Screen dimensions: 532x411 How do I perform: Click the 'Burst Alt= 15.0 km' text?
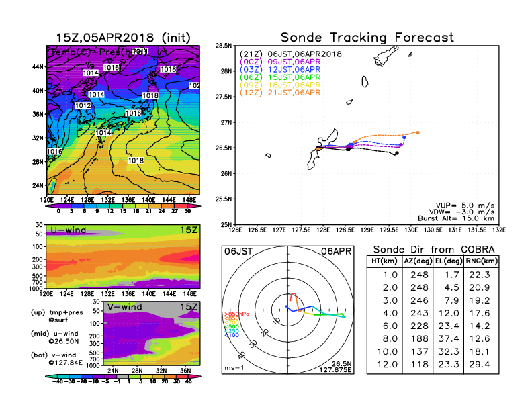[456, 218]
